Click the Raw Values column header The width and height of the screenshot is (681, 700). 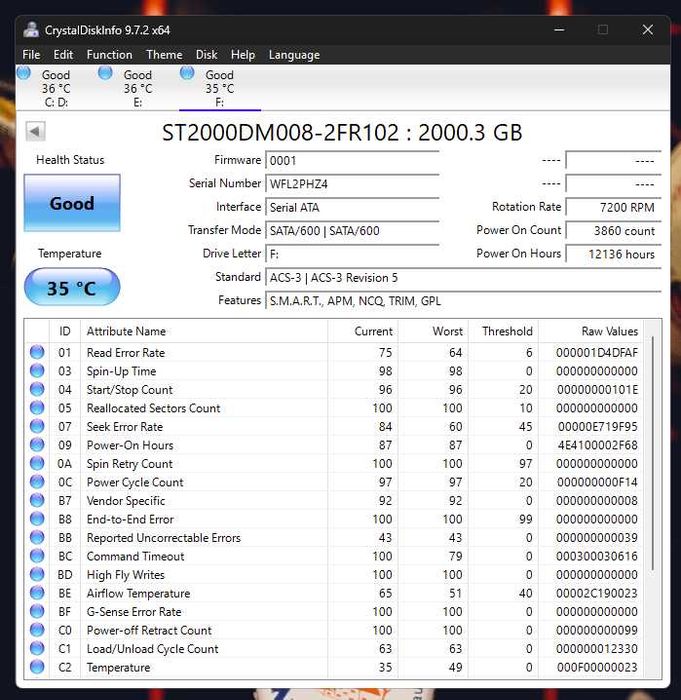(591, 331)
